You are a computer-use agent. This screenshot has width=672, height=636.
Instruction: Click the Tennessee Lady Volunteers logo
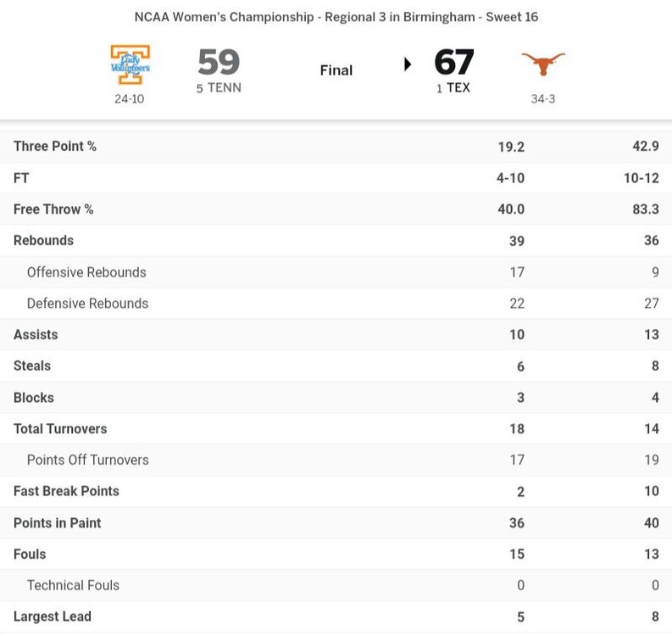(131, 65)
